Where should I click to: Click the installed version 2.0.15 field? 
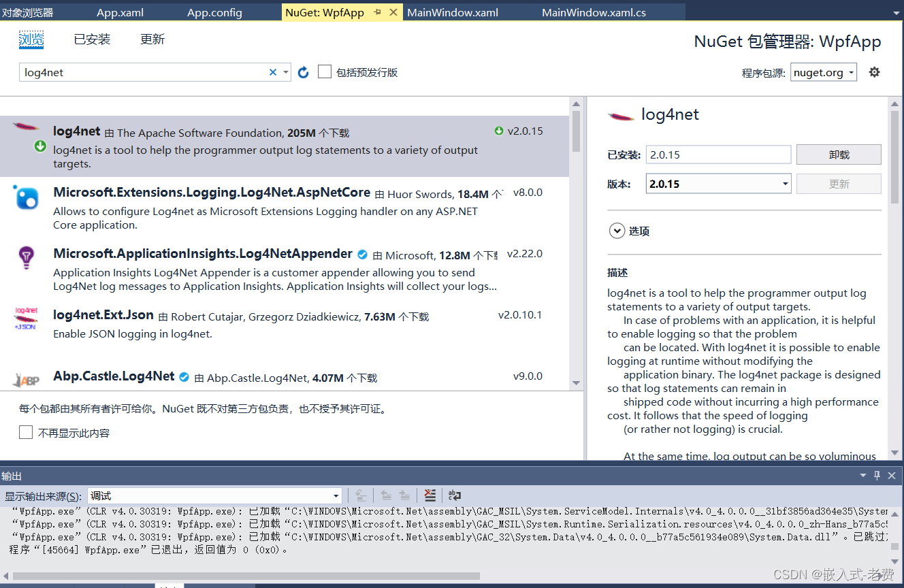tap(718, 154)
